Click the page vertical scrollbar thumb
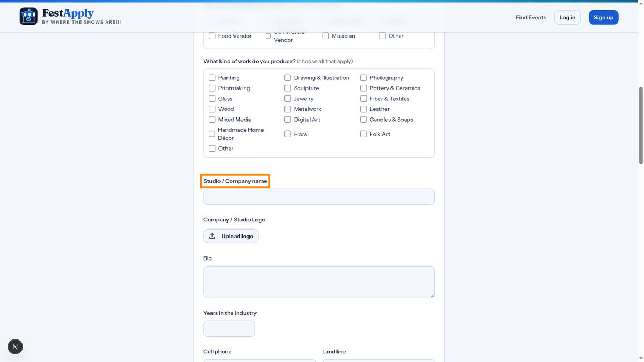The width and height of the screenshot is (644, 362). [641, 124]
